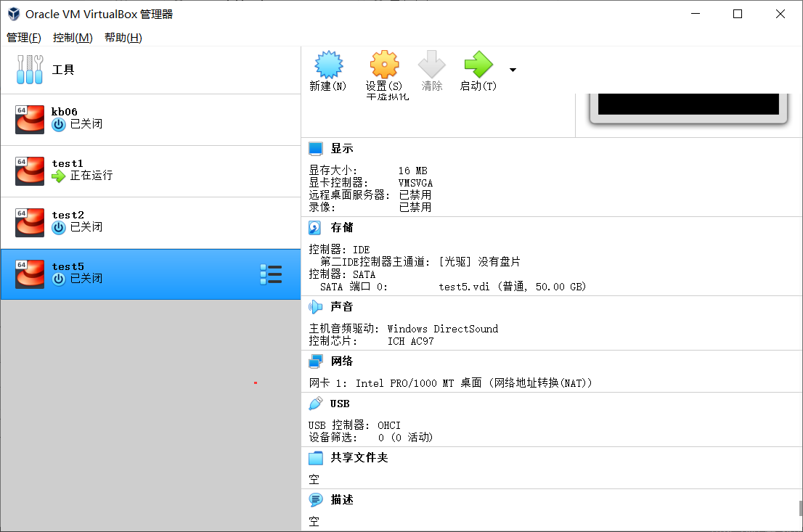Click the 工具 icon in the sidebar

(29, 70)
